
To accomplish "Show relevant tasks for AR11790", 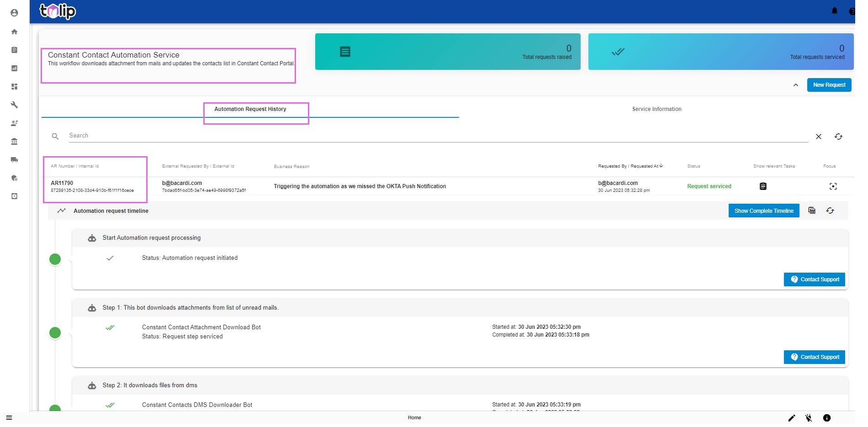I will pos(763,186).
